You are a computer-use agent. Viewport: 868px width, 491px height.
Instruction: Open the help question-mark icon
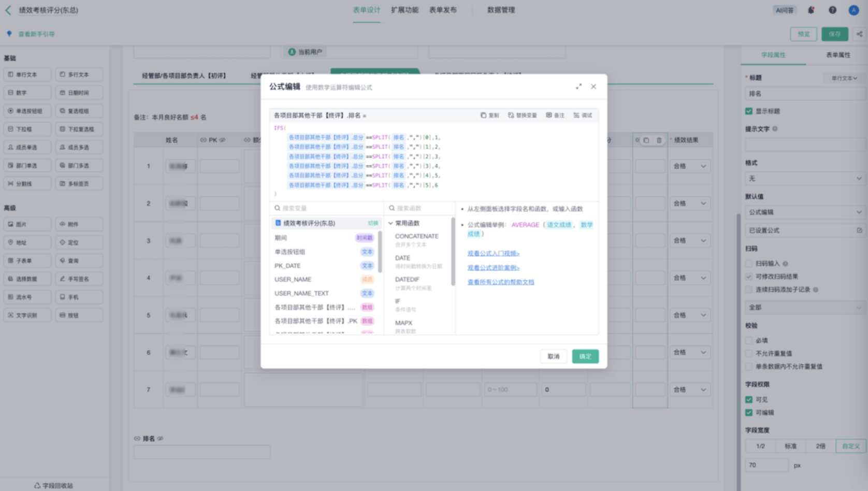pyautogui.click(x=832, y=10)
